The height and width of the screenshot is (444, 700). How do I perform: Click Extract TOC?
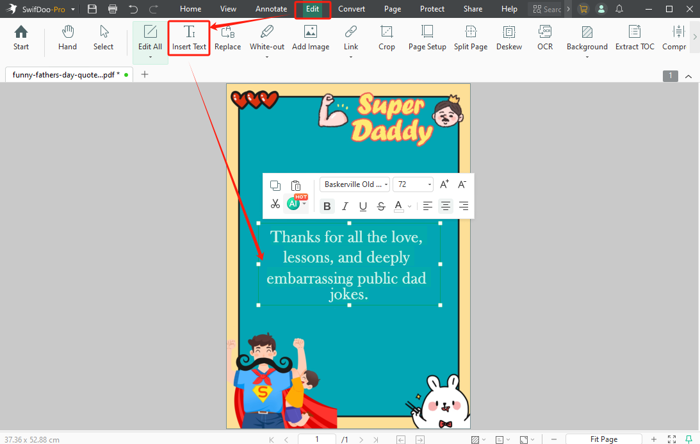point(634,38)
